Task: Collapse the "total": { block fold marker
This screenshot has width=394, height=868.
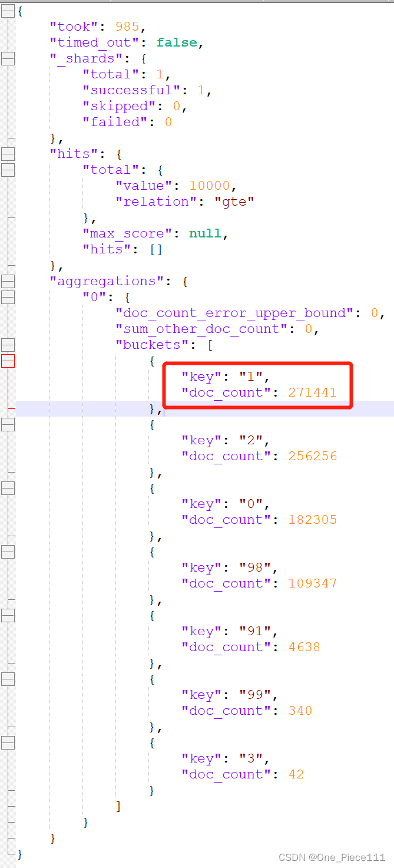Action: [x=8, y=170]
